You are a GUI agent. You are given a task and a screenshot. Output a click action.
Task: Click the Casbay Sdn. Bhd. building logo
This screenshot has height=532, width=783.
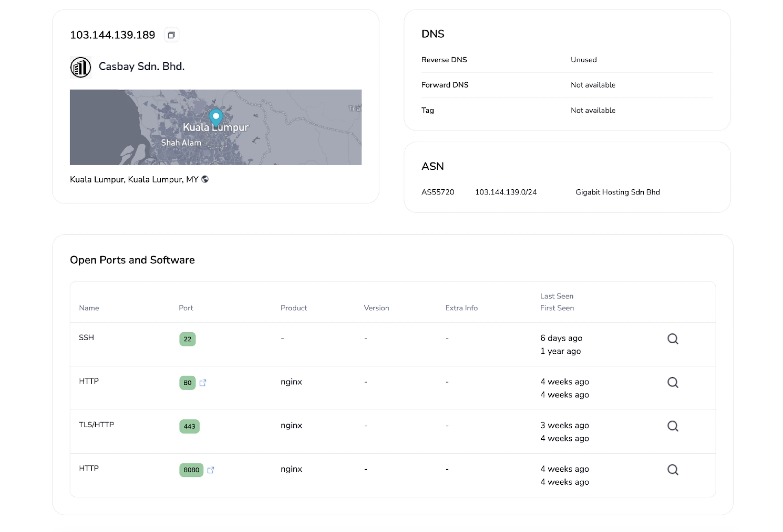click(80, 67)
